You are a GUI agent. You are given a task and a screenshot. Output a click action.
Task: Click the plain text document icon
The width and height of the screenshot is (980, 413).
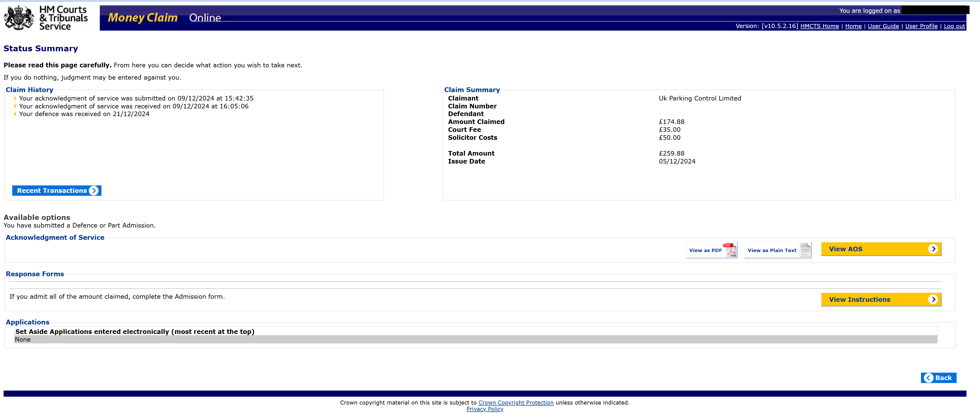pyautogui.click(x=805, y=250)
